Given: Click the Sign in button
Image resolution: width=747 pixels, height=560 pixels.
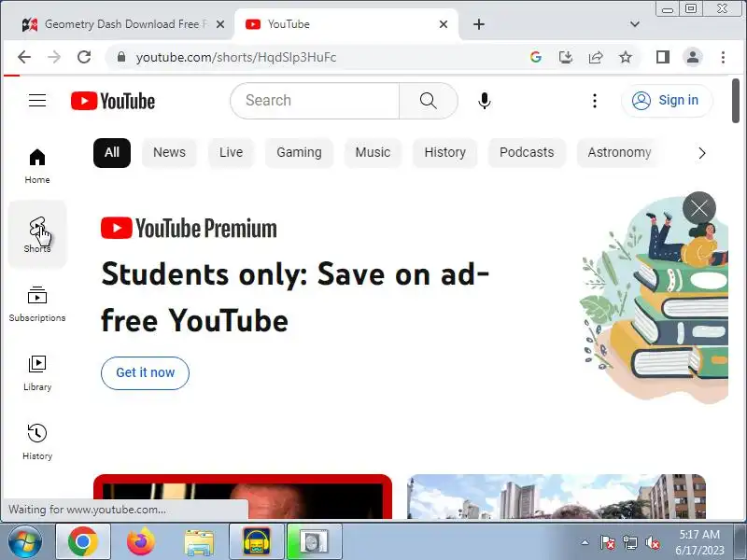Looking at the screenshot, I should (x=667, y=101).
